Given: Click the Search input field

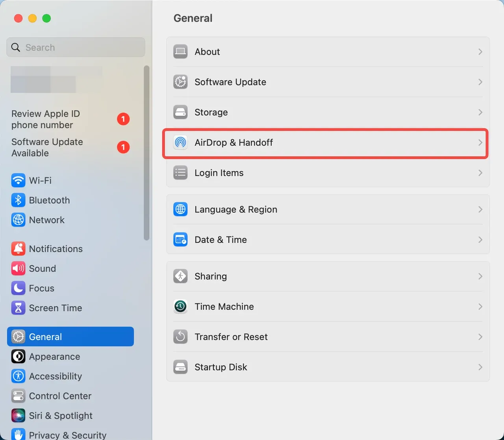Looking at the screenshot, I should coord(76,47).
